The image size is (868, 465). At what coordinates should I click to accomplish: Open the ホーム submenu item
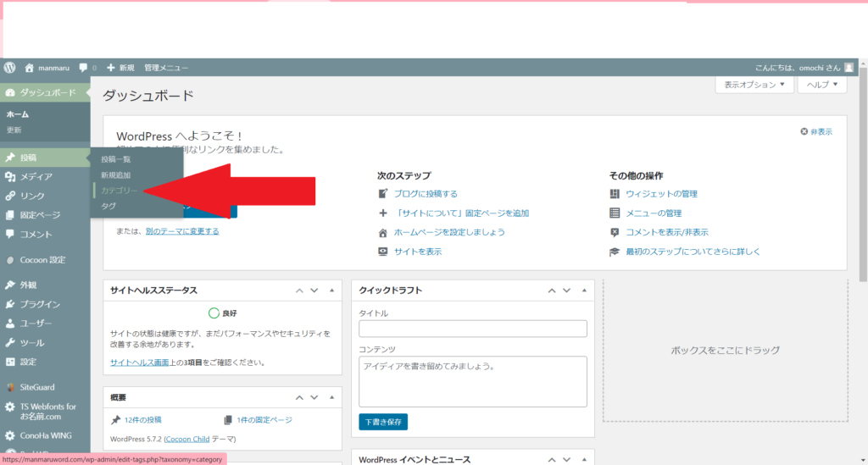pos(18,114)
